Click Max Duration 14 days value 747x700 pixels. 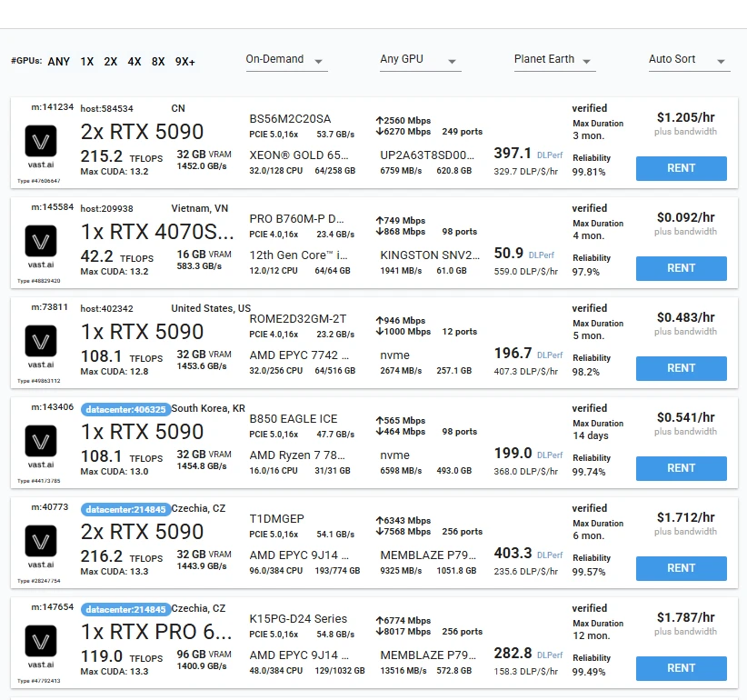[x=591, y=435]
